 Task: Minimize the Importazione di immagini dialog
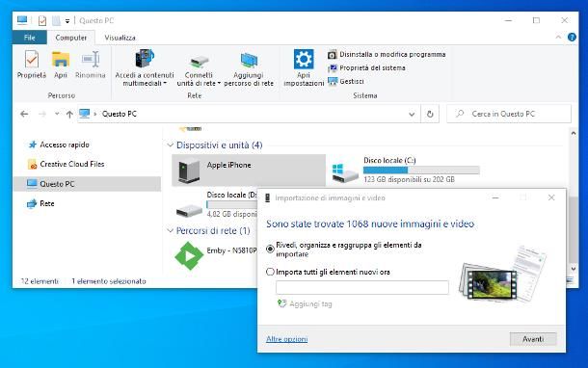[495, 197]
